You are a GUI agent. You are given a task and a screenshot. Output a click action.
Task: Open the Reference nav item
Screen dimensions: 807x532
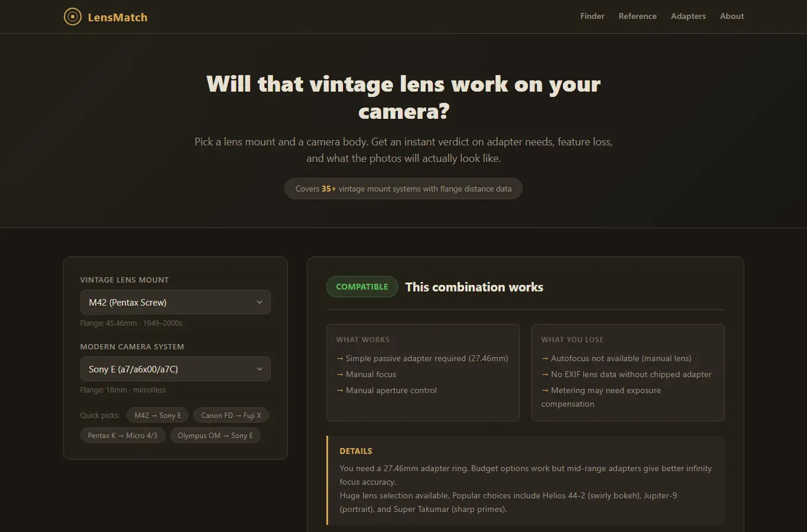tap(637, 16)
